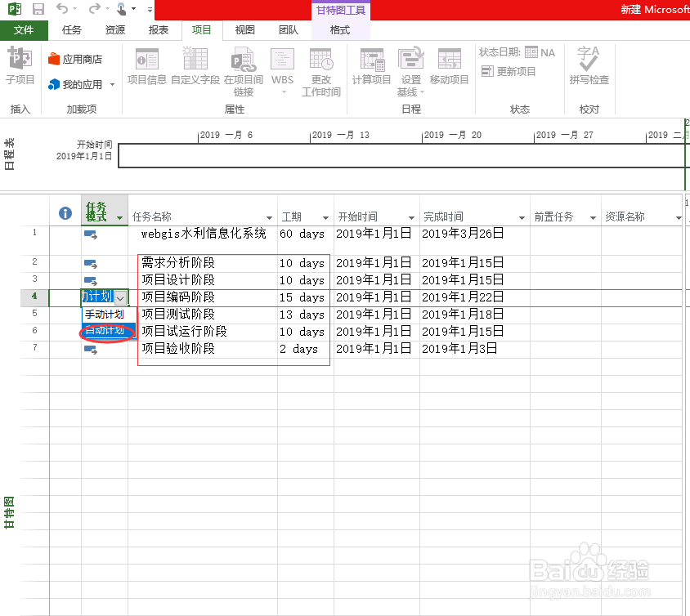The image size is (690, 616).
Task: Click Update Project (更新项目)
Action: tap(509, 71)
